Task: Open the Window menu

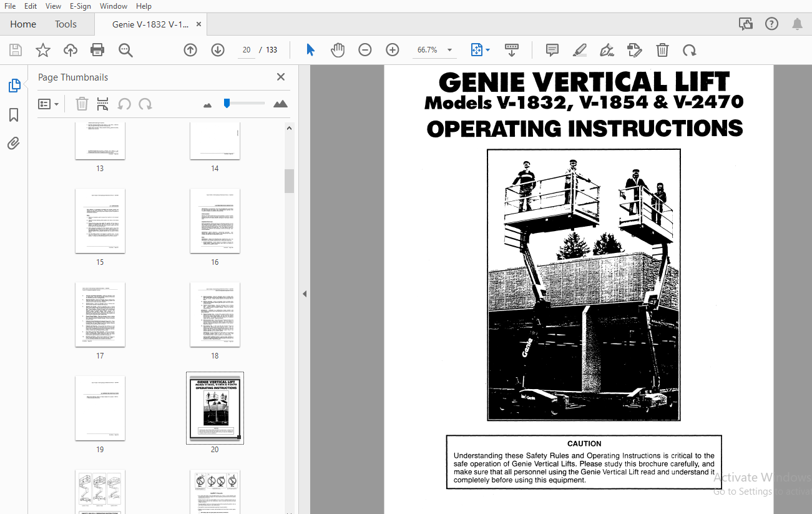Action: point(114,6)
